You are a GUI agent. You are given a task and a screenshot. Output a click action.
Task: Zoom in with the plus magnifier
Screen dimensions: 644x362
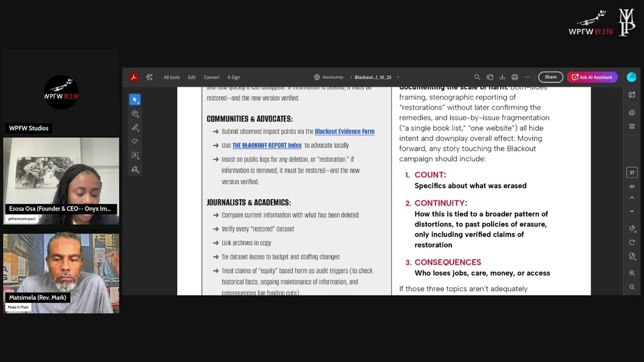click(x=632, y=273)
